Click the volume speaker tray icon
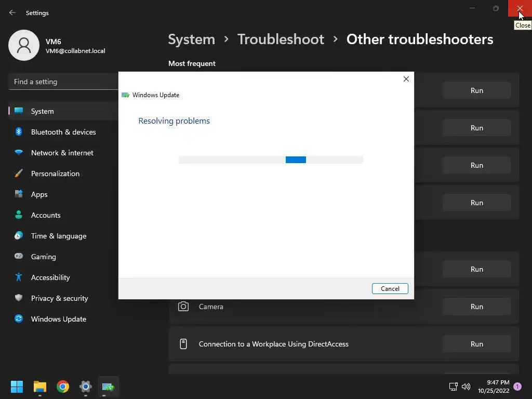 [466, 387]
